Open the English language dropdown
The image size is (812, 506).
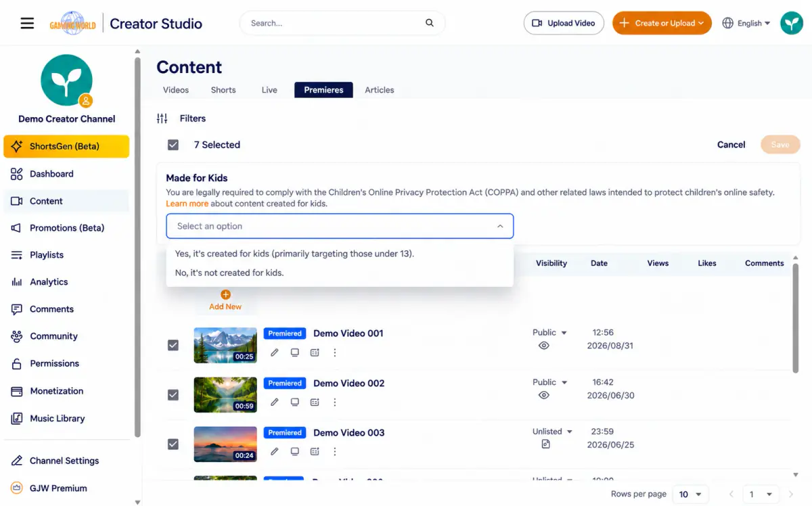point(746,23)
